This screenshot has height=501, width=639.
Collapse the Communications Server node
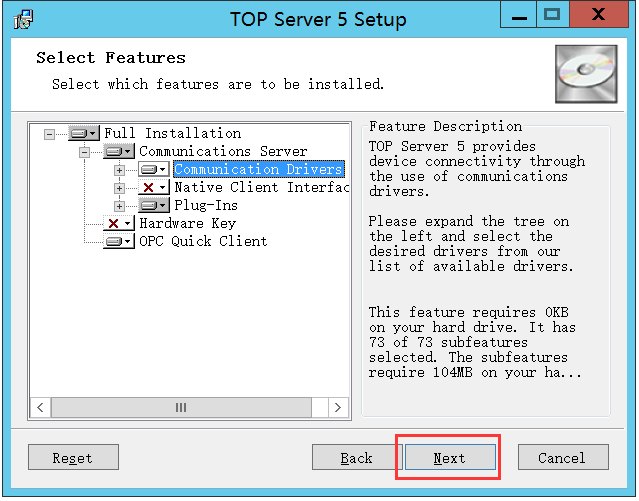coord(84,151)
